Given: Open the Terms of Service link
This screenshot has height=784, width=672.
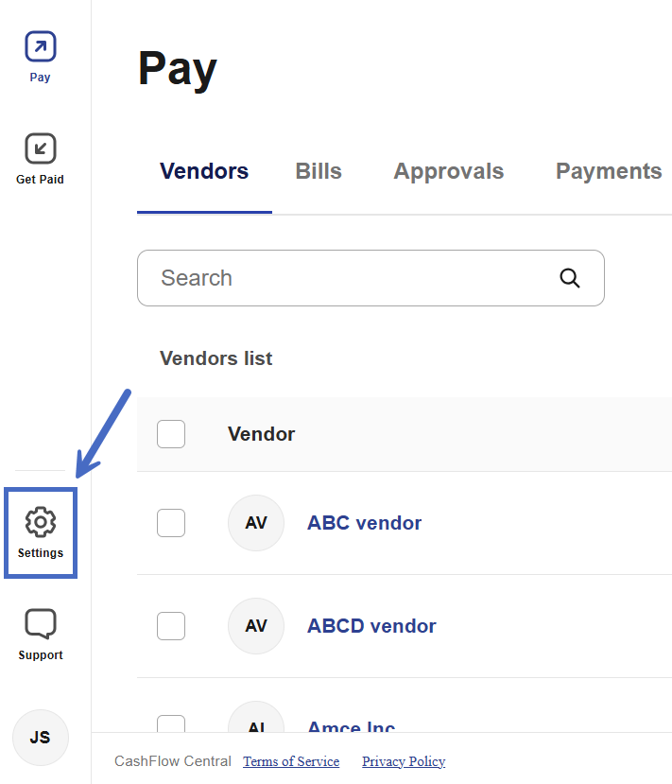Looking at the screenshot, I should click(291, 761).
